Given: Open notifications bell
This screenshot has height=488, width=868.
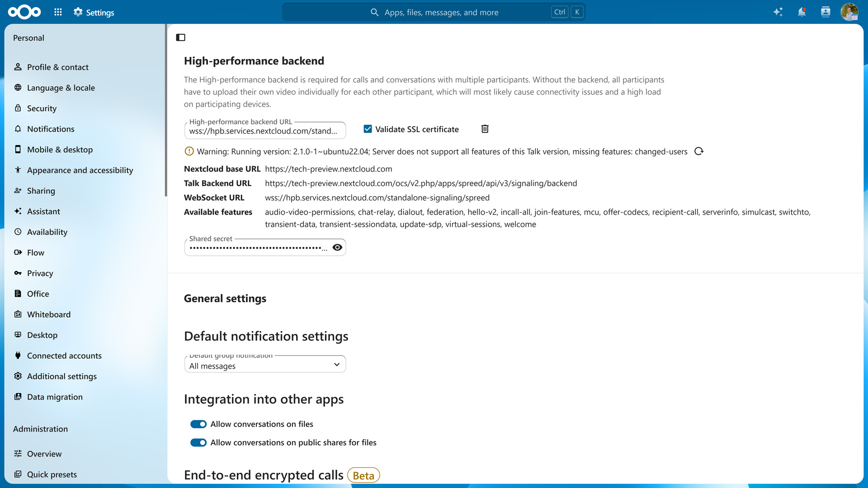Looking at the screenshot, I should (802, 12).
